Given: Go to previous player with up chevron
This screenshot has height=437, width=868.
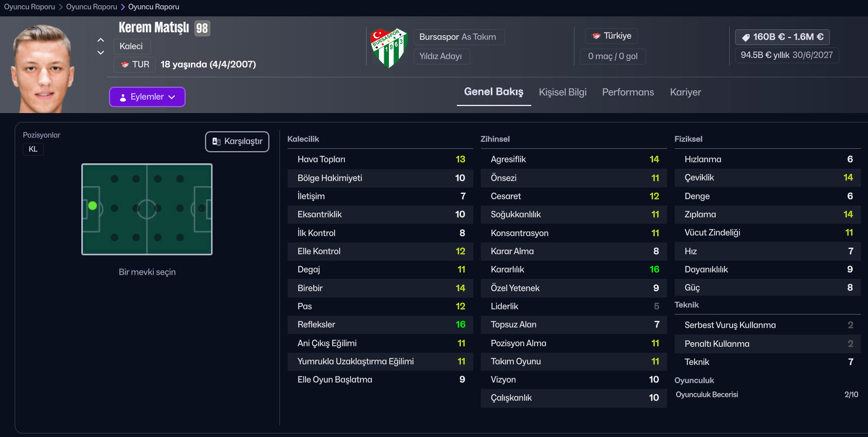Looking at the screenshot, I should click(x=101, y=40).
